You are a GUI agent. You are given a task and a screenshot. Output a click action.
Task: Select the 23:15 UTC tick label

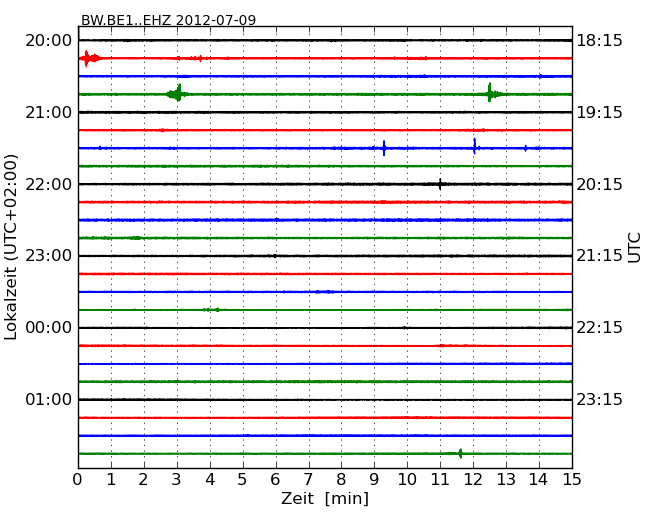(599, 399)
